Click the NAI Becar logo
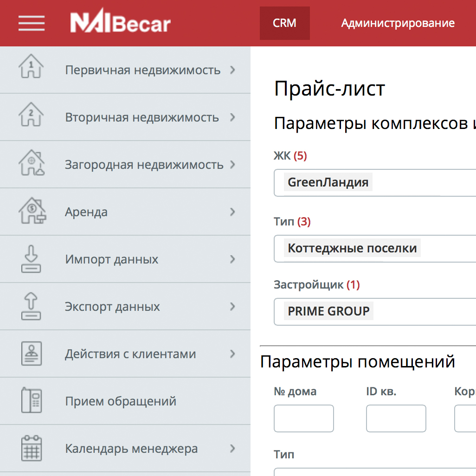This screenshot has height=476, width=476. 121,20
